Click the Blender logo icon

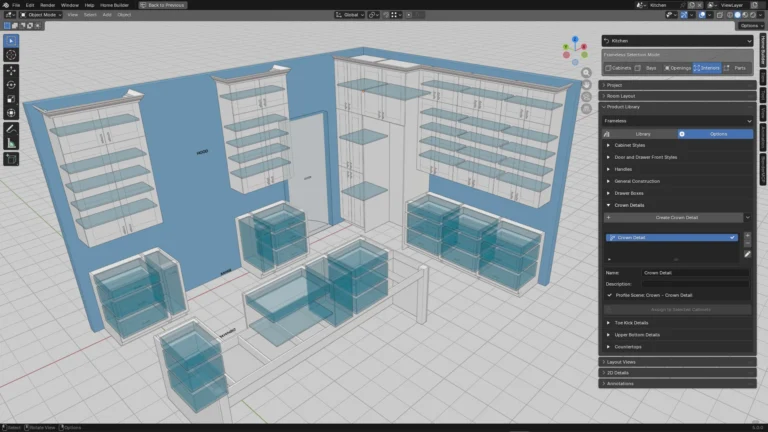coord(5,5)
